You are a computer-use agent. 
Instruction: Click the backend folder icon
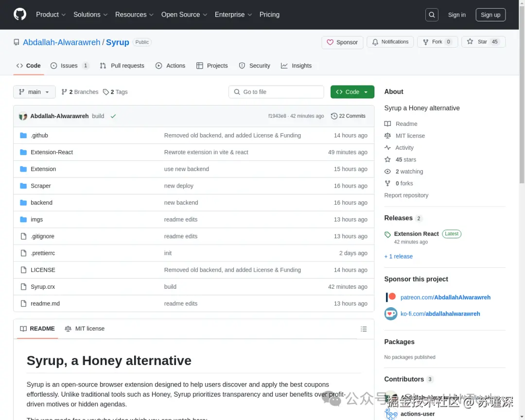23,203
